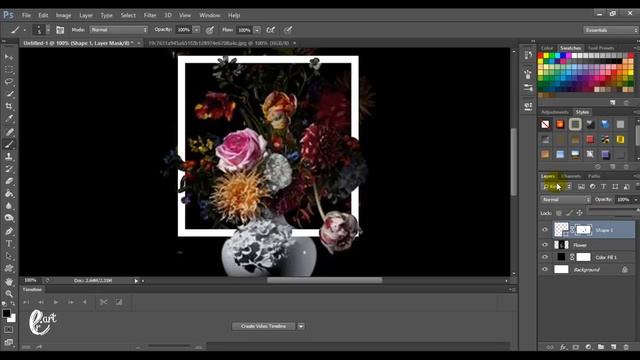Select the Crop tool

pyautogui.click(x=9, y=106)
